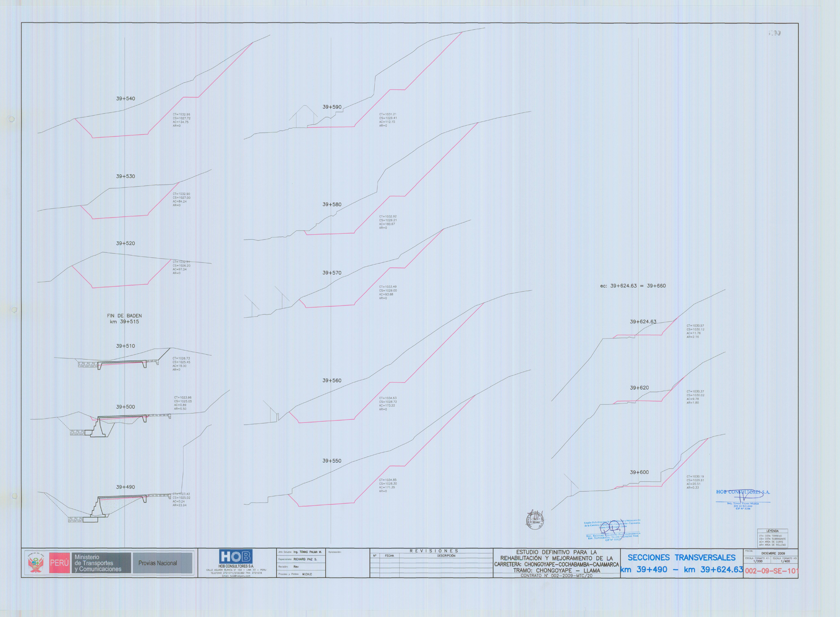This screenshot has height=617, width=840.
Task: Click the 'LEYENDA' legend box heading
Action: pos(772,531)
